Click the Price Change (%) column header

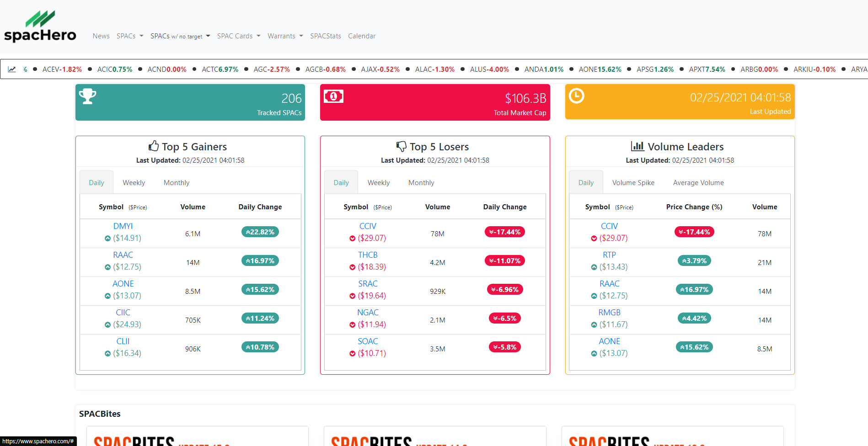click(694, 207)
